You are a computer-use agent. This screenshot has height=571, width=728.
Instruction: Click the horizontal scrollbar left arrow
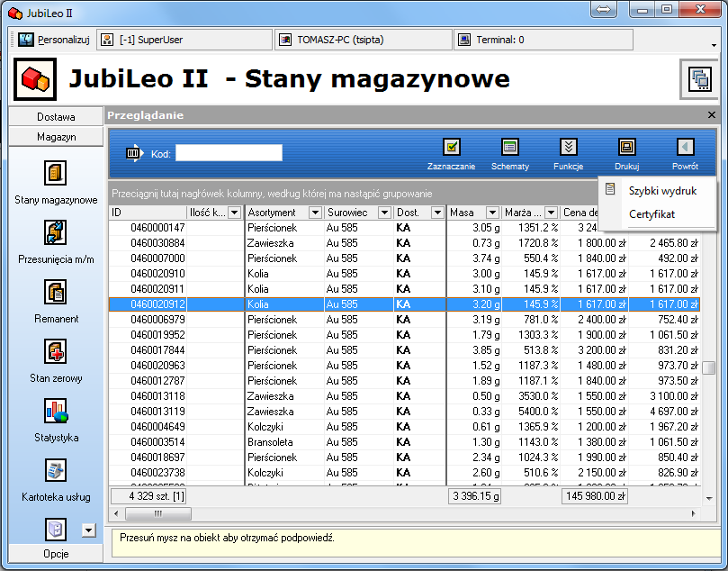click(x=116, y=513)
